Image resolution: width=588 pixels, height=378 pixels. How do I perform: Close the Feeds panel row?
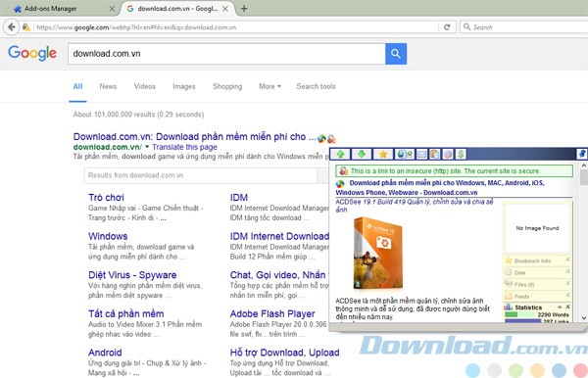tap(567, 295)
